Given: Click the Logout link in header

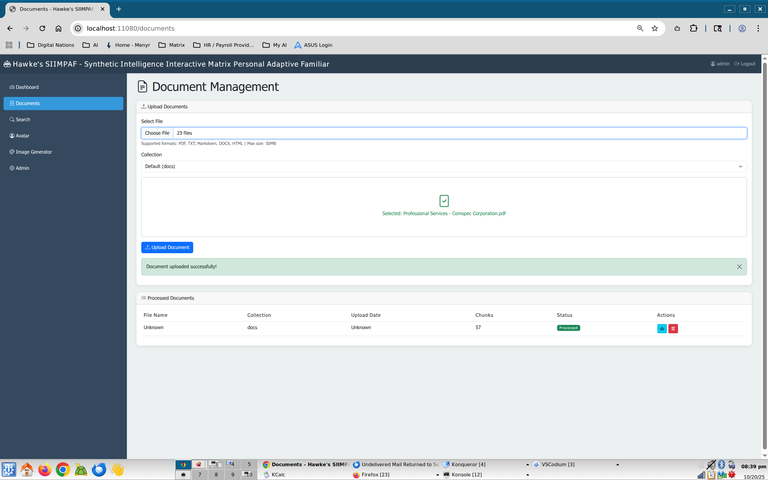Looking at the screenshot, I should (x=745, y=64).
